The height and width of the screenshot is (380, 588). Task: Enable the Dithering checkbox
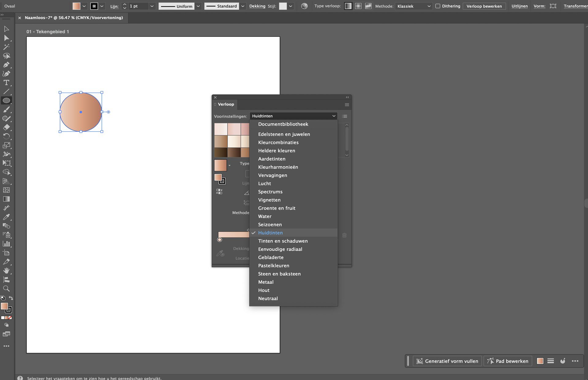[438, 6]
